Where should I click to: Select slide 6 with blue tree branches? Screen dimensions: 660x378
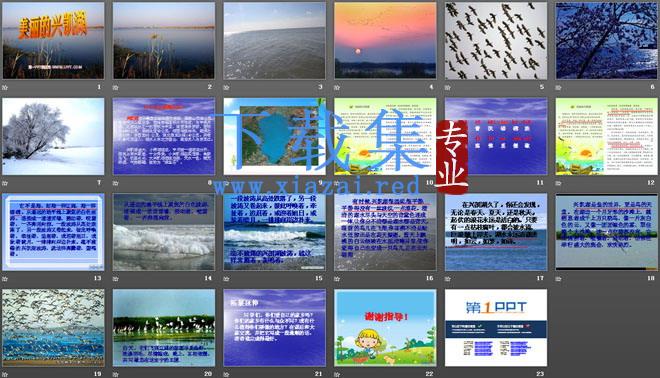(607, 40)
